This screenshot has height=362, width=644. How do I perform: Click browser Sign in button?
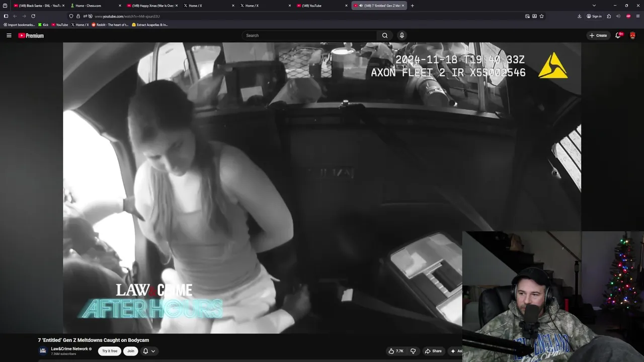594,16
